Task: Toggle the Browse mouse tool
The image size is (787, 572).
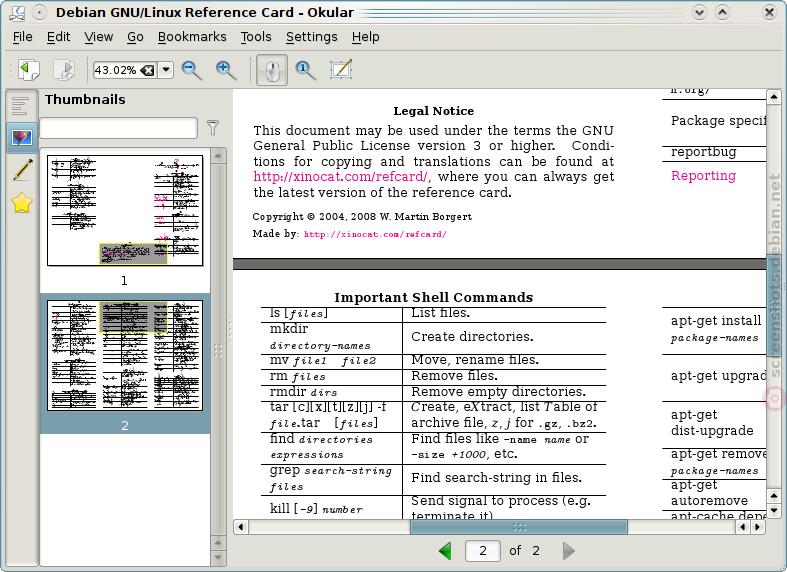Action: 272,70
